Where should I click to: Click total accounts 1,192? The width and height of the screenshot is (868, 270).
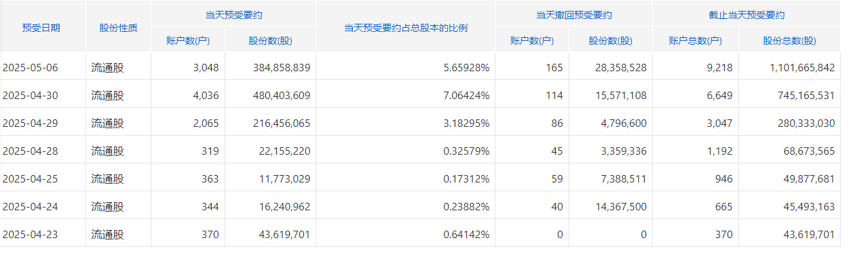coord(720,151)
